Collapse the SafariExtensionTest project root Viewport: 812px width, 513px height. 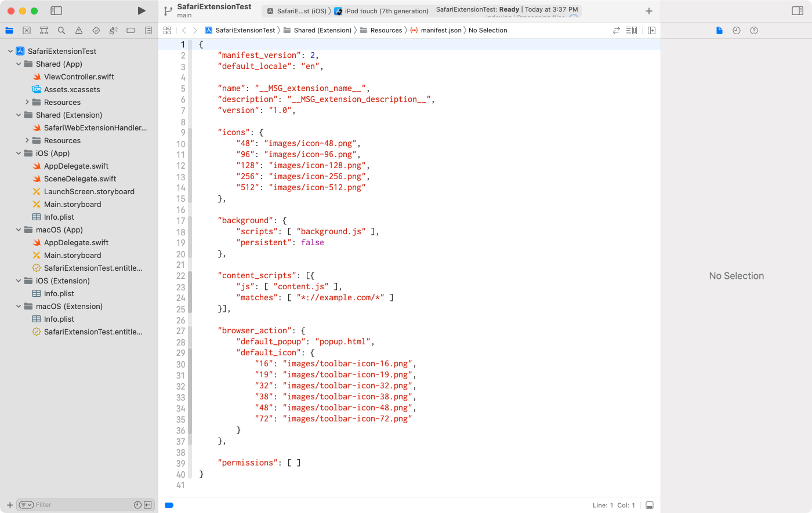pos(10,51)
